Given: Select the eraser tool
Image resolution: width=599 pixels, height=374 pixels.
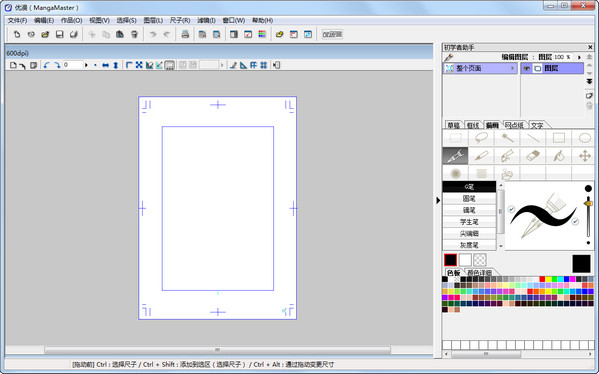Looking at the screenshot, I should coord(533,156).
